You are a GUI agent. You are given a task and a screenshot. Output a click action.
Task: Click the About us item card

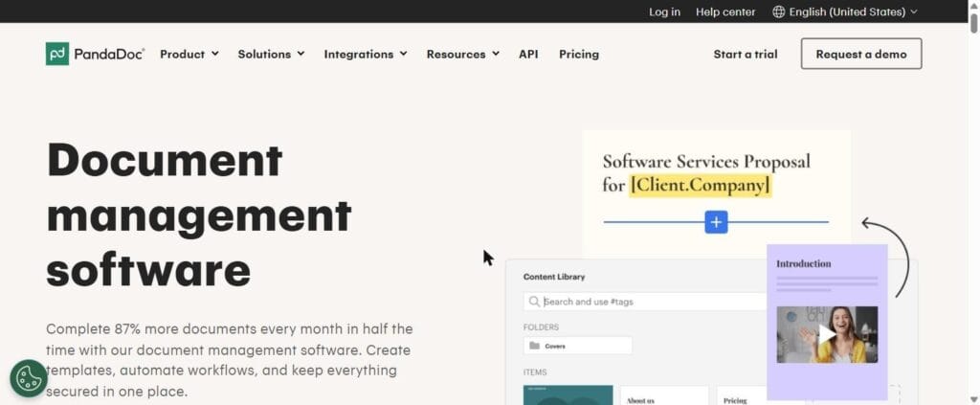pyautogui.click(x=664, y=395)
